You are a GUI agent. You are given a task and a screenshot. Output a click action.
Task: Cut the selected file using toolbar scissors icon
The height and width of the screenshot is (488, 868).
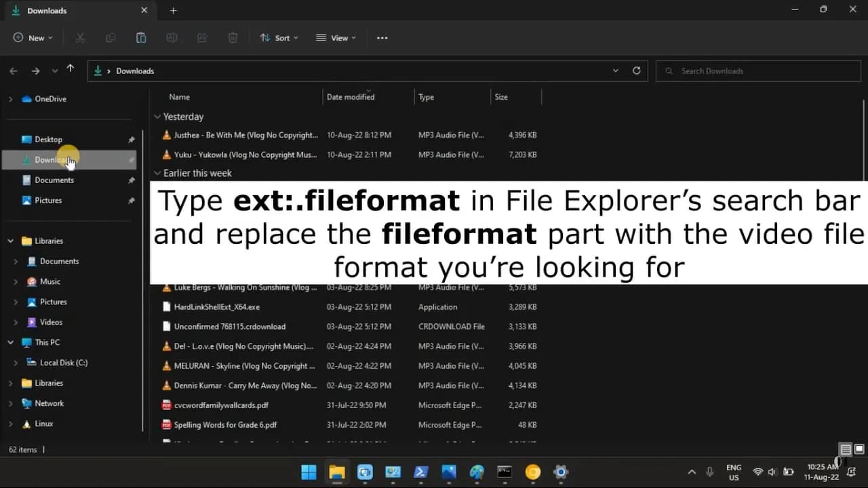(80, 38)
